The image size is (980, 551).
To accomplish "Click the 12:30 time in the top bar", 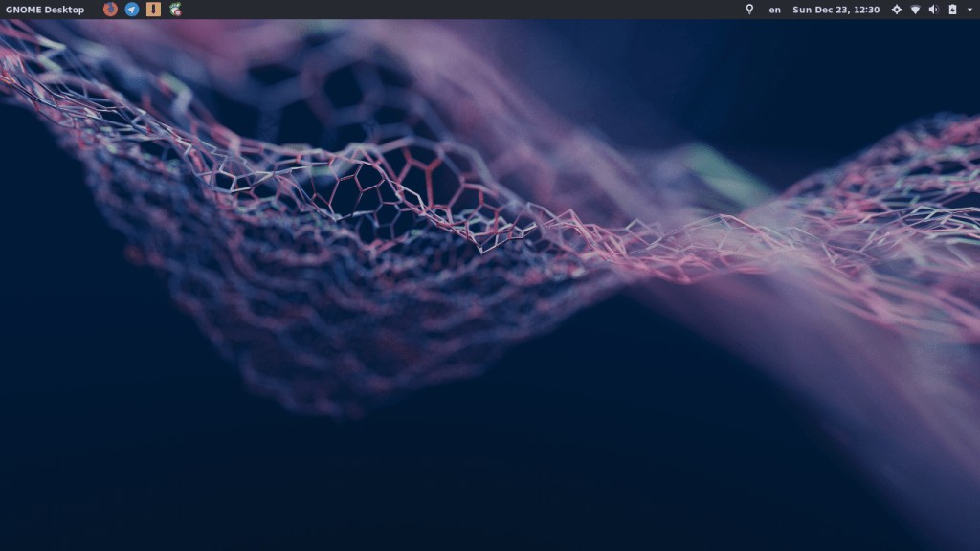I will [867, 10].
